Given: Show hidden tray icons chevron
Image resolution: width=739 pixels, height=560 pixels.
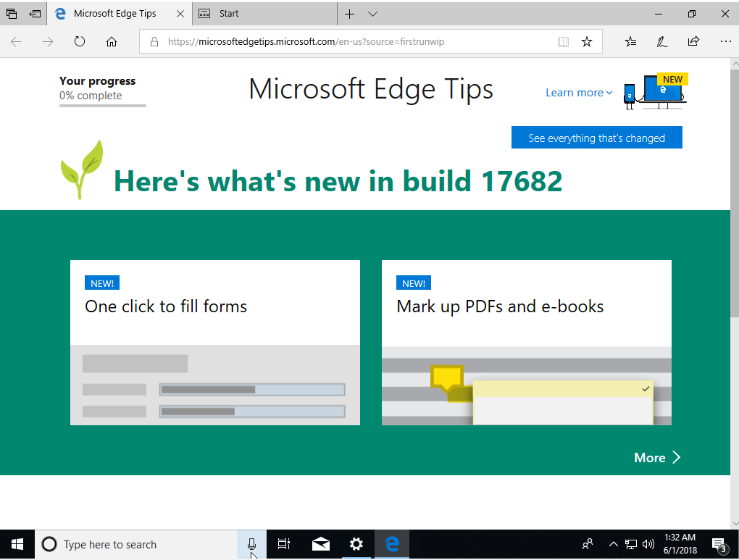Looking at the screenshot, I should tap(613, 545).
